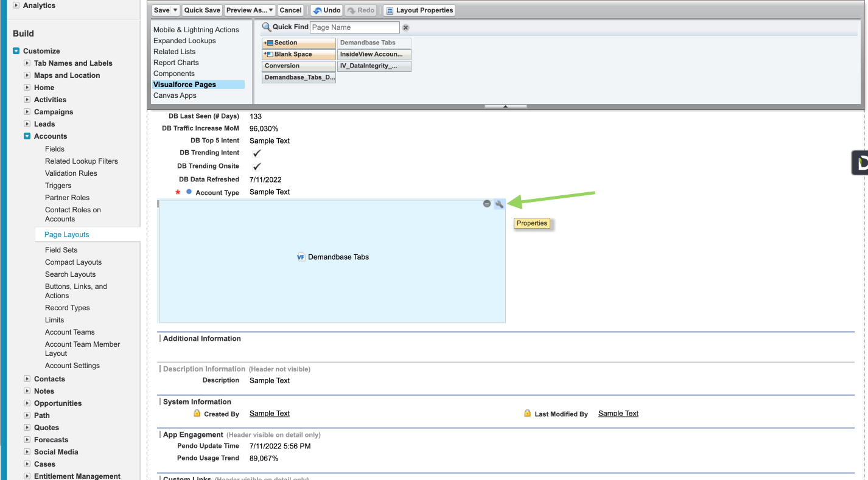Select the InsideView Account palette item

374,54
